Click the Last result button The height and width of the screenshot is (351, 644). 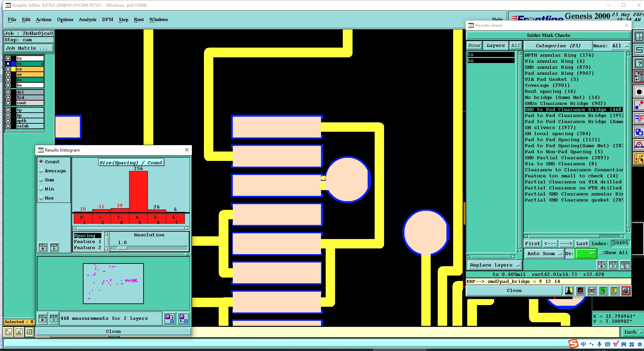pos(582,244)
